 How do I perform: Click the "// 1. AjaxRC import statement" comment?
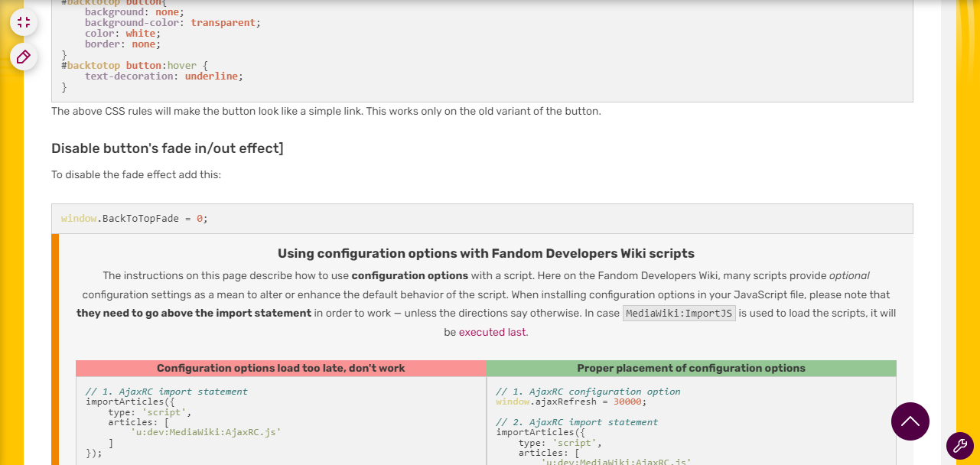(167, 392)
